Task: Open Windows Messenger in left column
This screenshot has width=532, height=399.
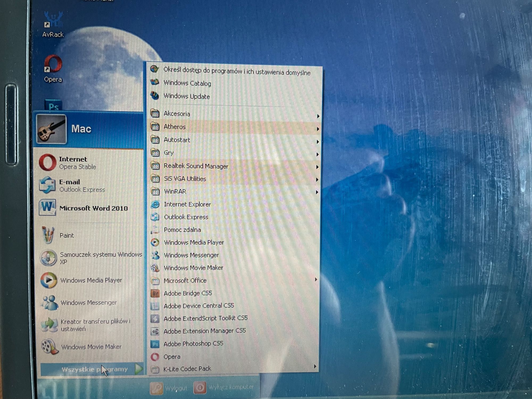Action: click(x=49, y=303)
